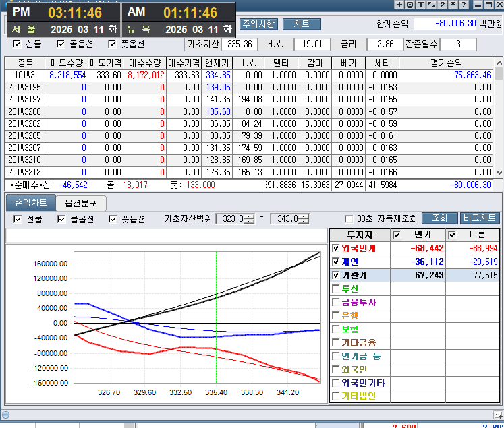Viewport: 504px width, 428px height.
Task: Click the 금리 interest rate field 2.86
Action: tap(385, 44)
